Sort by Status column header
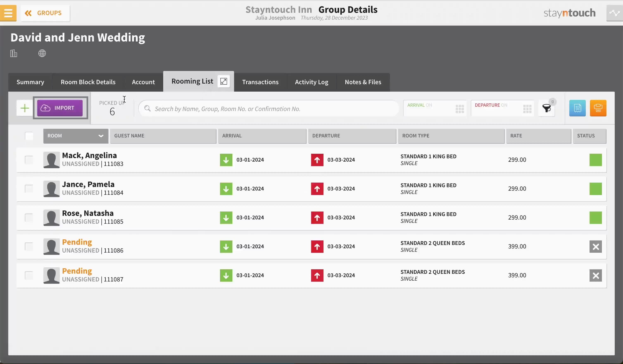Screen dimensions: 623x364 589,136
